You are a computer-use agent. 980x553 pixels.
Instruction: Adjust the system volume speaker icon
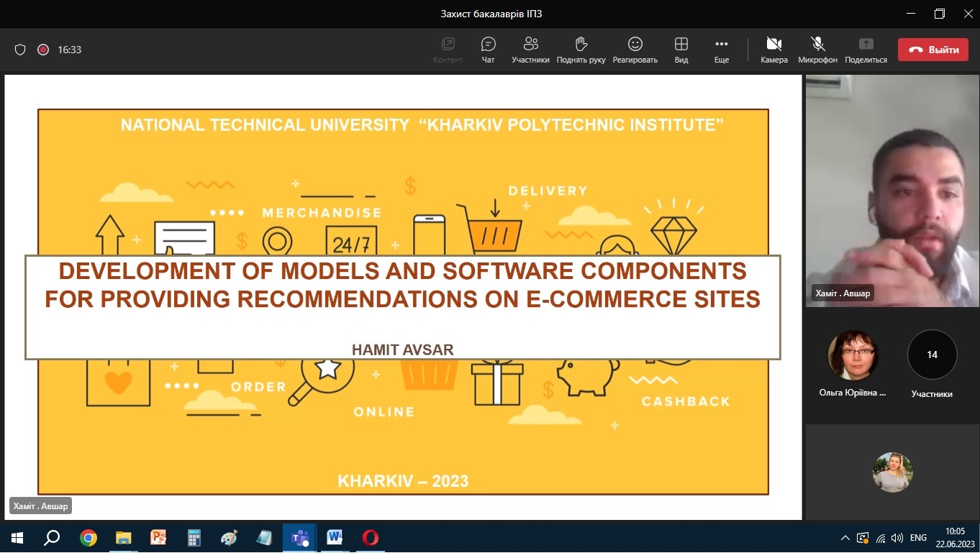897,538
